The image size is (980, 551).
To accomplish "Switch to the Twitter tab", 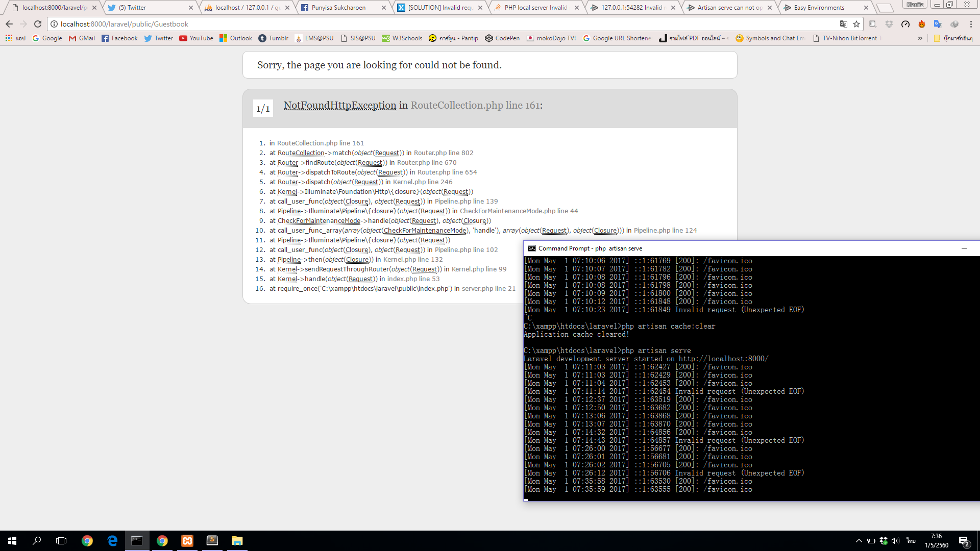I will click(151, 8).
